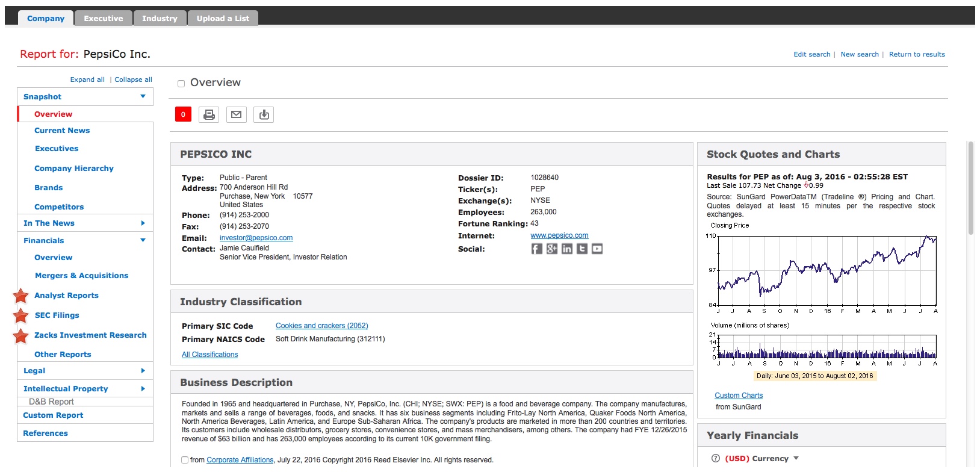This screenshot has height=472, width=980.
Task: Switch to the Executive tab
Action: point(103,18)
